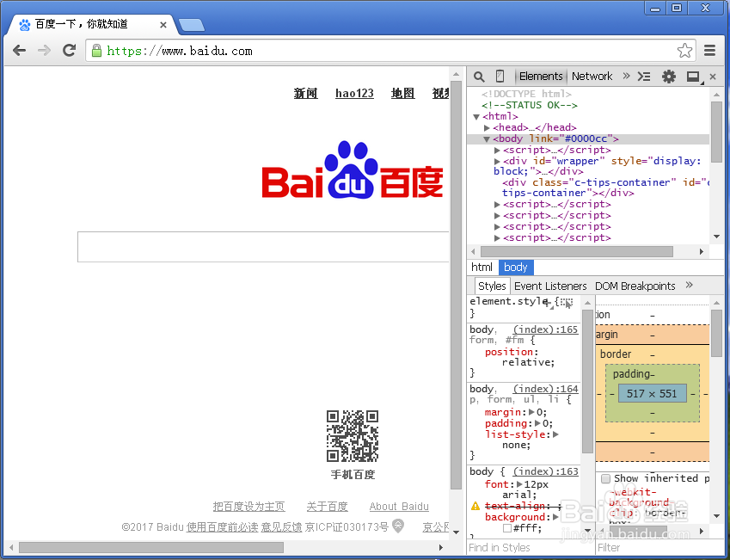
Task: Expand the head node
Action: click(x=487, y=127)
